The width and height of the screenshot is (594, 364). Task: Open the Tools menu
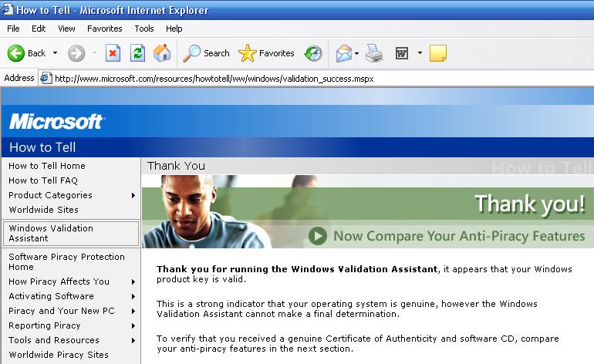click(x=144, y=29)
